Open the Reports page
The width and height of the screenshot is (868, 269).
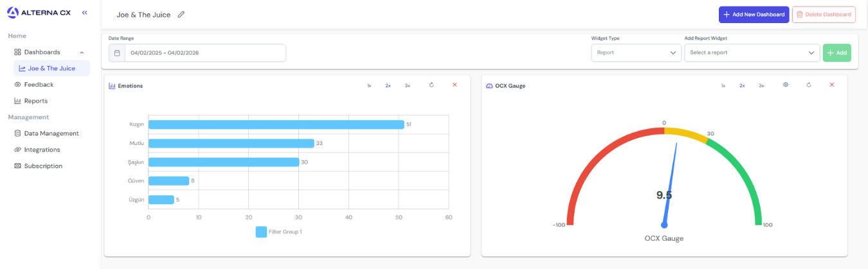(x=36, y=101)
